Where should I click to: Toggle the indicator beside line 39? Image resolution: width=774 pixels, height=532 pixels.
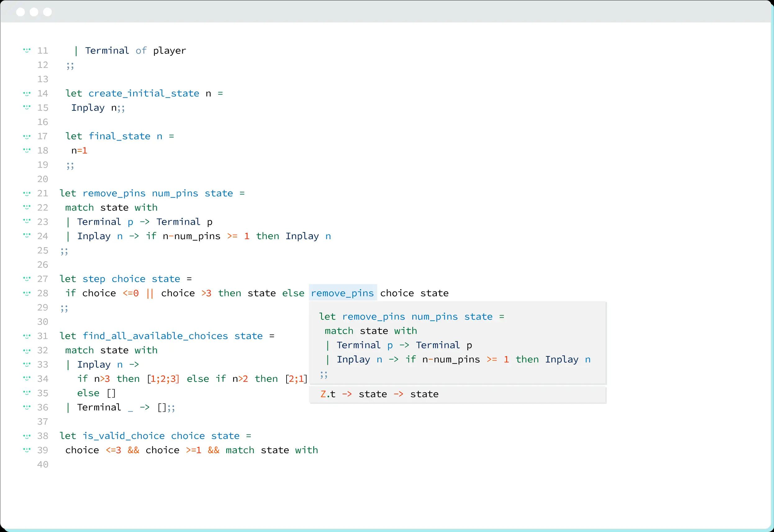27,450
